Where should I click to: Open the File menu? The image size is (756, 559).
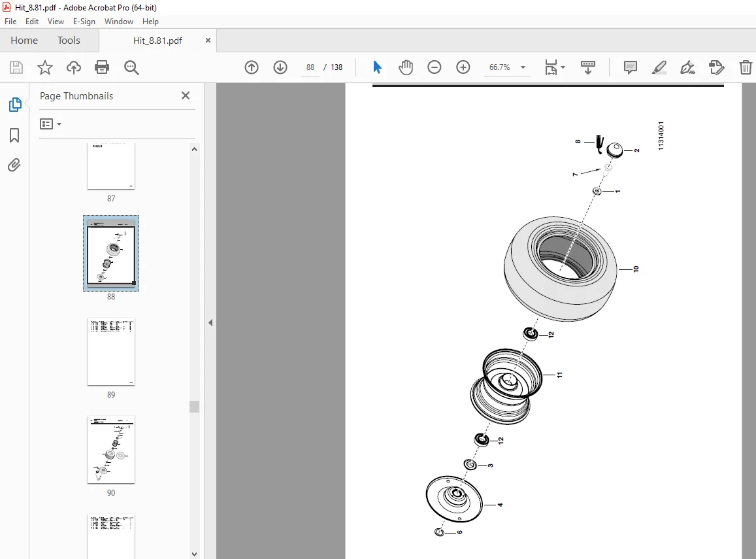(x=10, y=22)
